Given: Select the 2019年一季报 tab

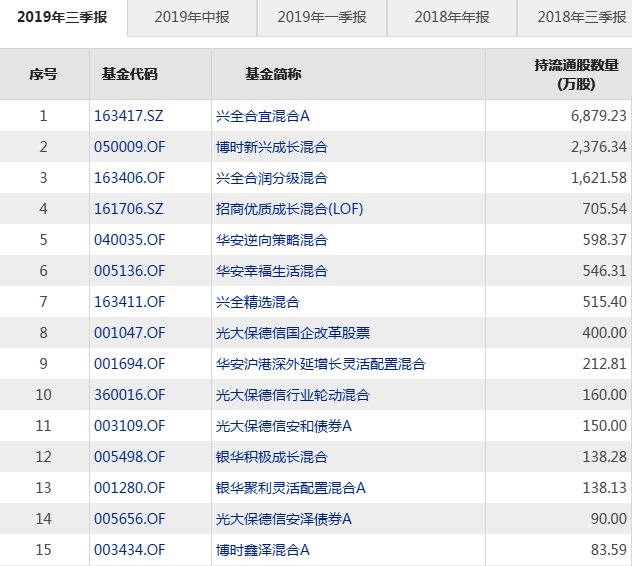Looking at the screenshot, I should [x=322, y=17].
